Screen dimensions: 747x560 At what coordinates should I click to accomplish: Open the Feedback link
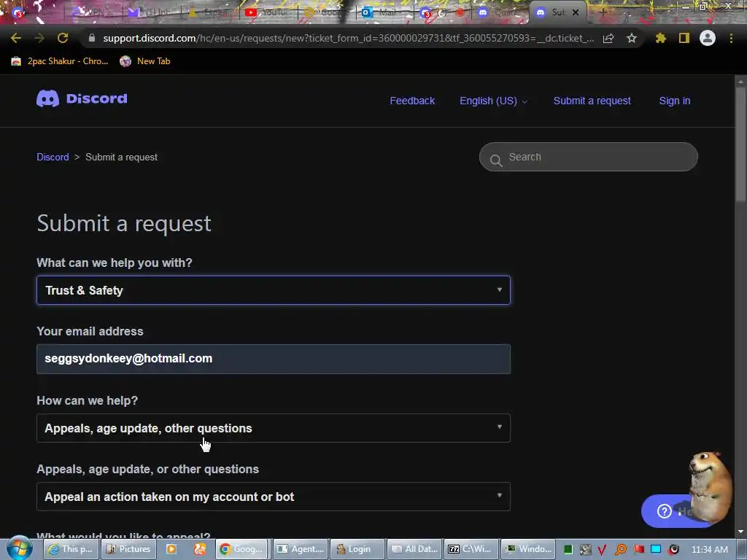tap(412, 101)
